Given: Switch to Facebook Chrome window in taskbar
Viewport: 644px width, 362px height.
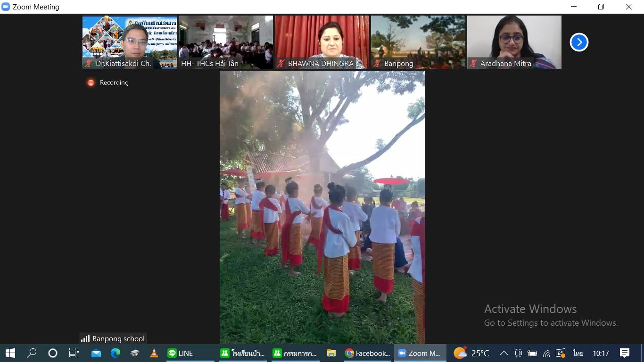Looking at the screenshot, I should (x=368, y=353).
